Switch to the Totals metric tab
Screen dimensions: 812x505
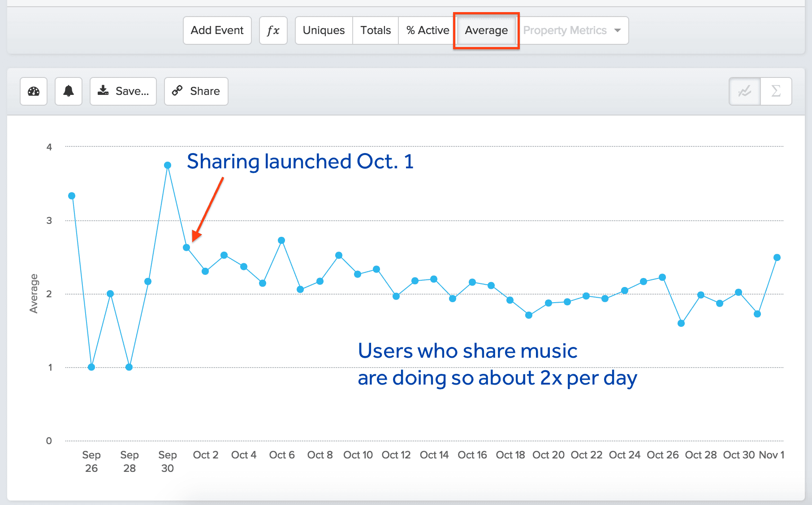pyautogui.click(x=375, y=30)
